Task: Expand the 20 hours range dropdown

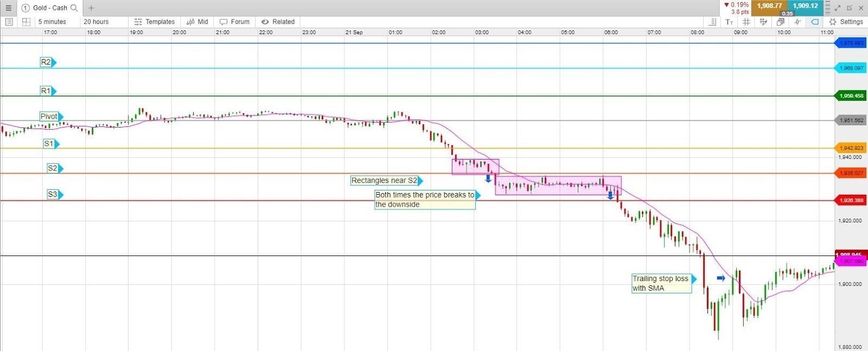Action: (x=96, y=22)
